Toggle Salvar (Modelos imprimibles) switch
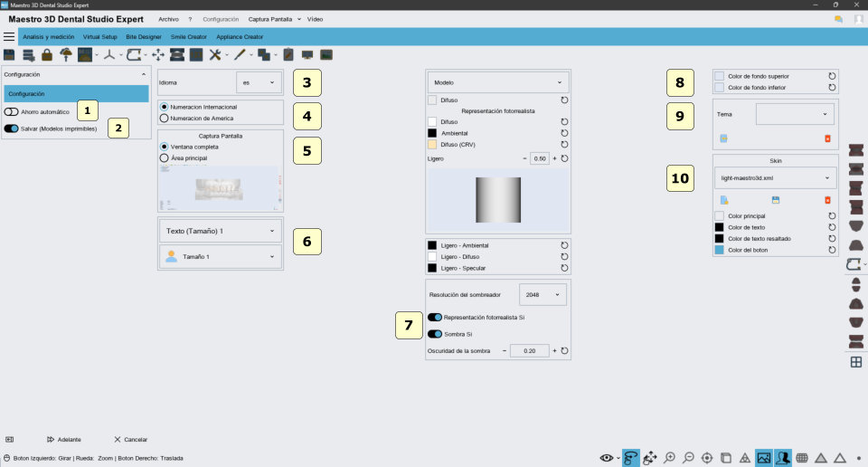This screenshot has width=868, height=467. pyautogui.click(x=11, y=129)
